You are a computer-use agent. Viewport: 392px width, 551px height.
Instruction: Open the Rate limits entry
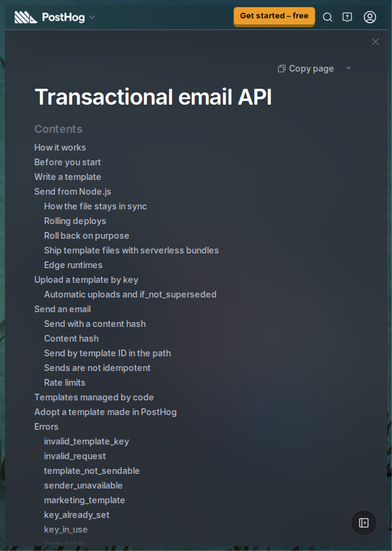point(65,382)
